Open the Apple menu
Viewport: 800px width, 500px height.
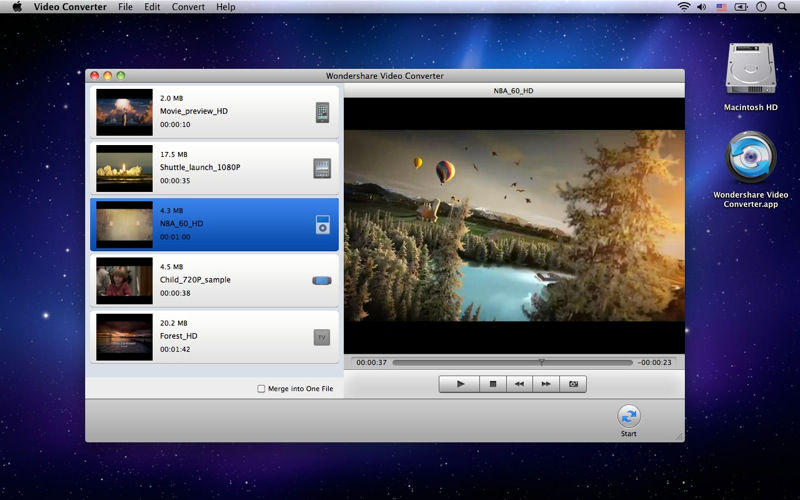[x=17, y=7]
